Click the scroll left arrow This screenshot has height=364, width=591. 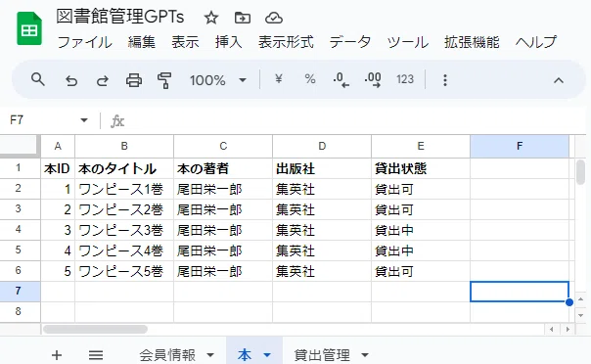552,330
